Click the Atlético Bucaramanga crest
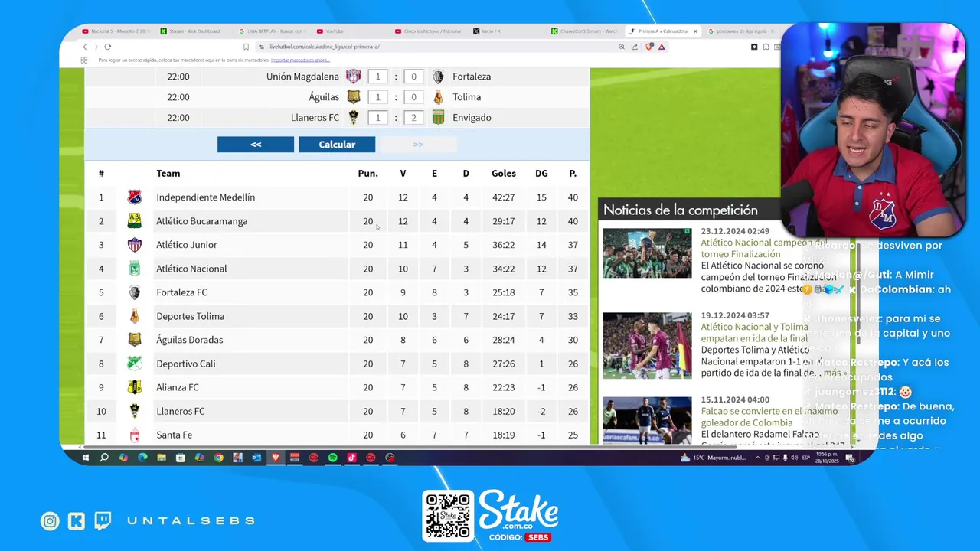 pos(135,221)
